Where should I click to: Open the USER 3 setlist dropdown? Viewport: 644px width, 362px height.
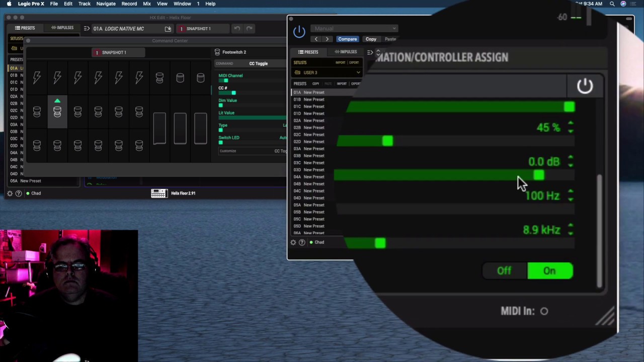[328, 72]
